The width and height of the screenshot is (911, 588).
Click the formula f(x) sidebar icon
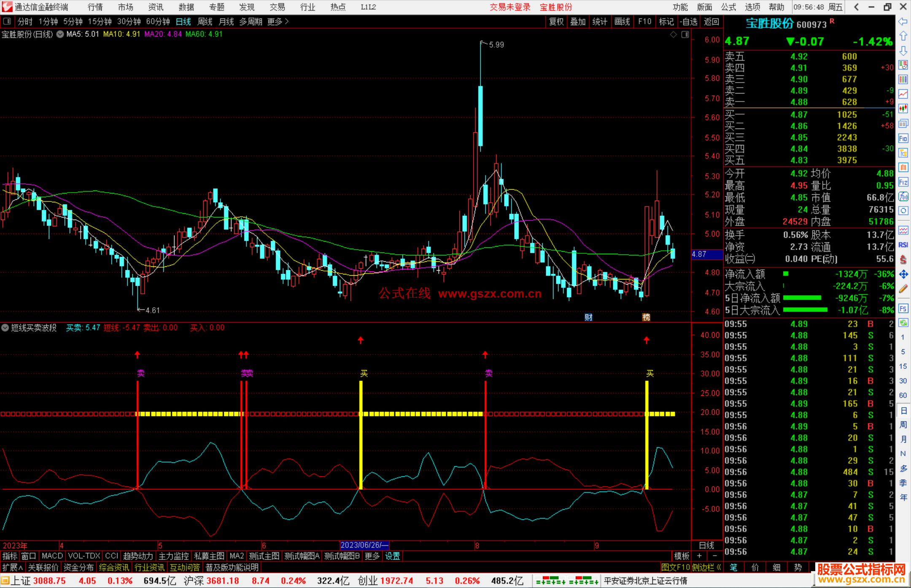click(903, 197)
